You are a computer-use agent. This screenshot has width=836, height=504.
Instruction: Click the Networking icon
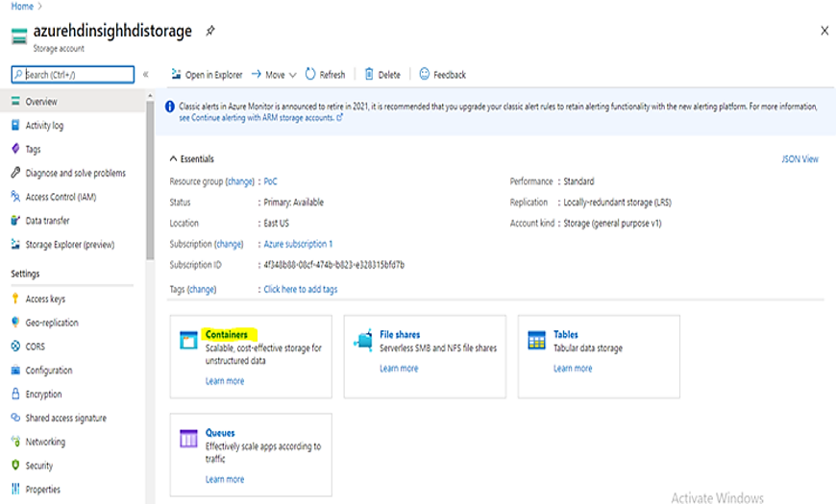[x=15, y=442]
